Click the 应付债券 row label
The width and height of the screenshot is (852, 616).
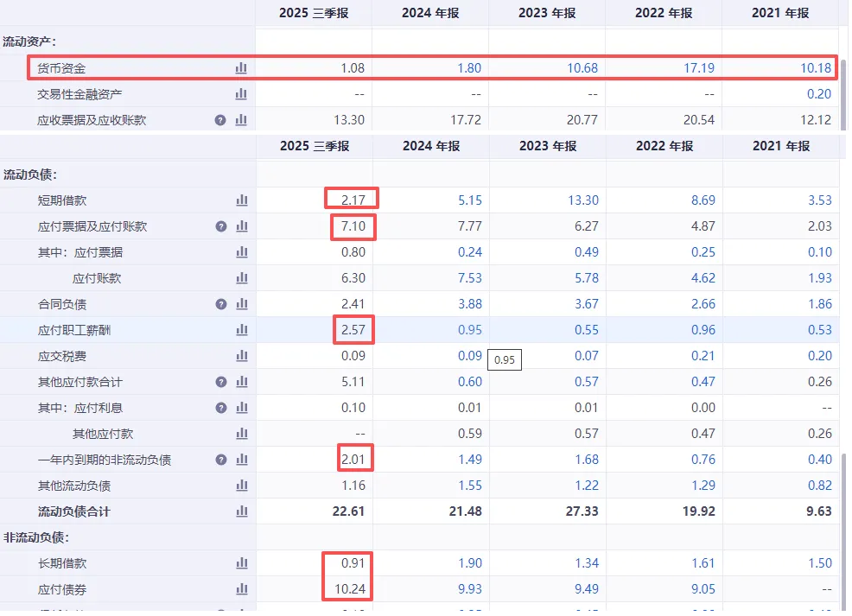click(62, 589)
